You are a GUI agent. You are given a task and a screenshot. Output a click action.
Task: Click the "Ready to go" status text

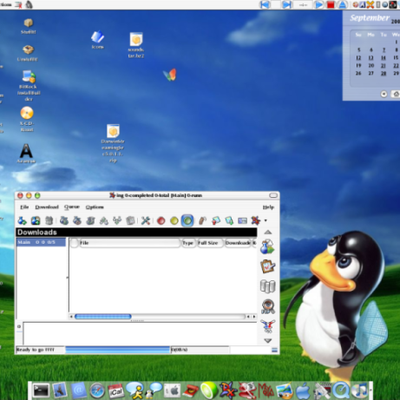(35, 350)
